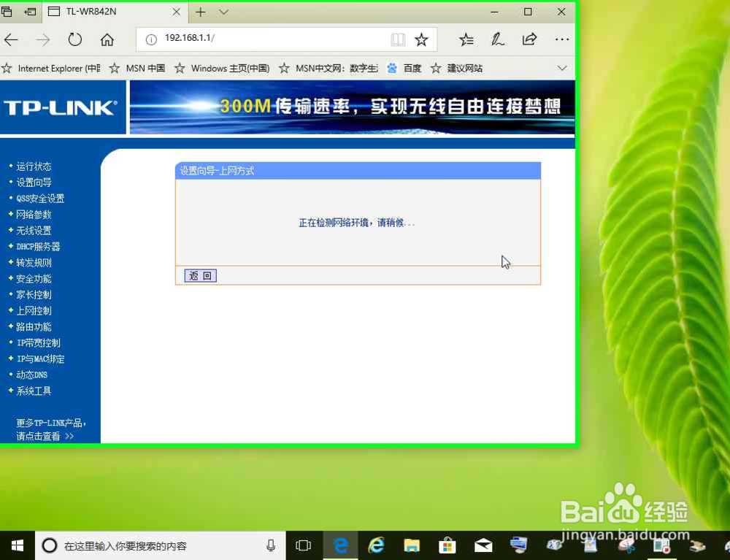The width and height of the screenshot is (730, 560).
Task: Open 家长控制 menu item
Action: point(34,295)
